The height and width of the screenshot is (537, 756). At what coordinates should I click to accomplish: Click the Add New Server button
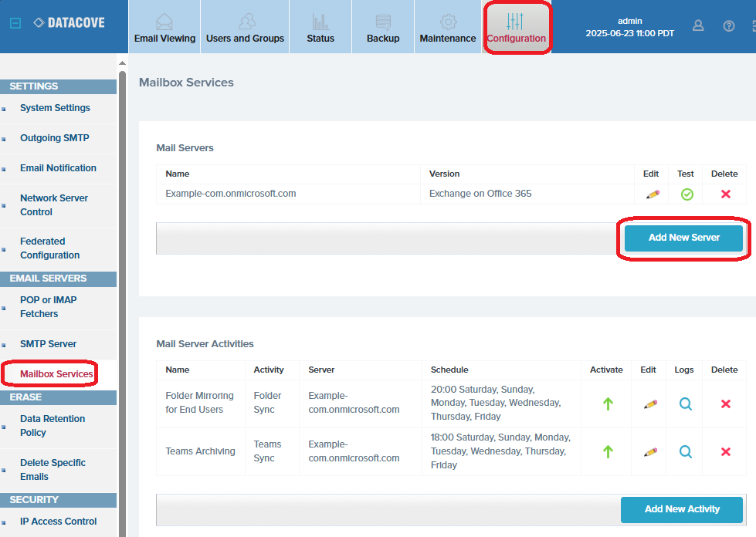point(683,238)
